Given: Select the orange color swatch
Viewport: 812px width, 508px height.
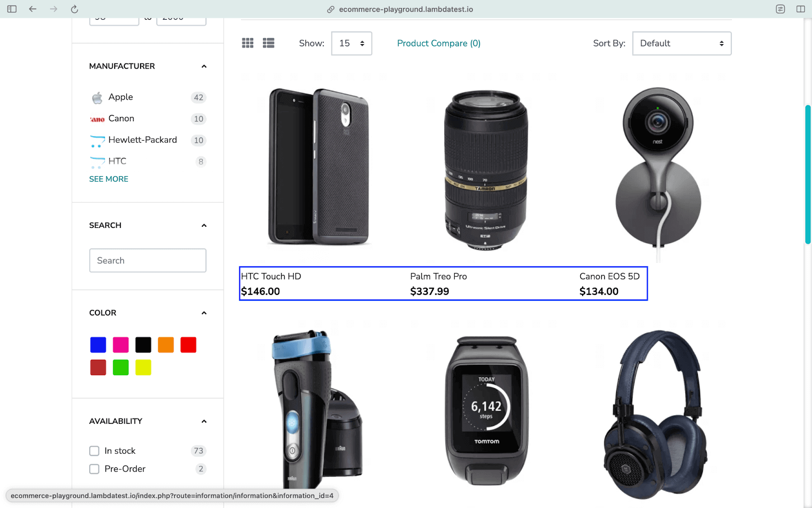Looking at the screenshot, I should coord(166,345).
